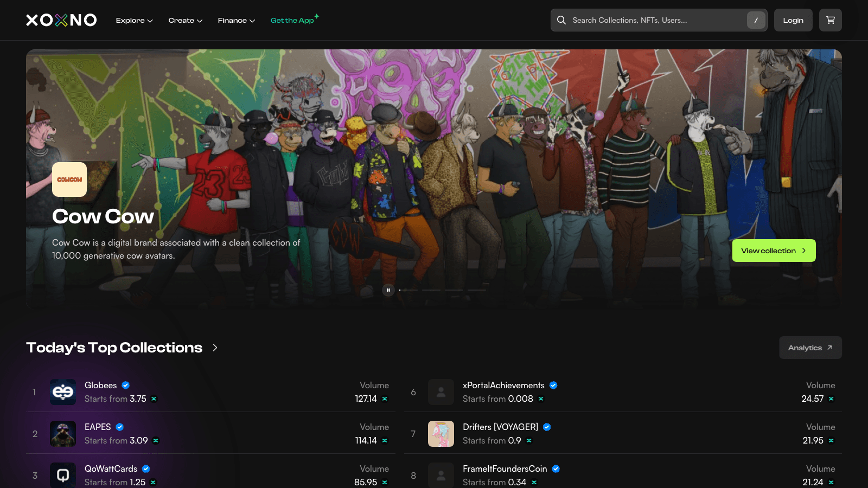The width and height of the screenshot is (868, 488).
Task: Click the Cow Cow collection logo
Action: tap(69, 179)
